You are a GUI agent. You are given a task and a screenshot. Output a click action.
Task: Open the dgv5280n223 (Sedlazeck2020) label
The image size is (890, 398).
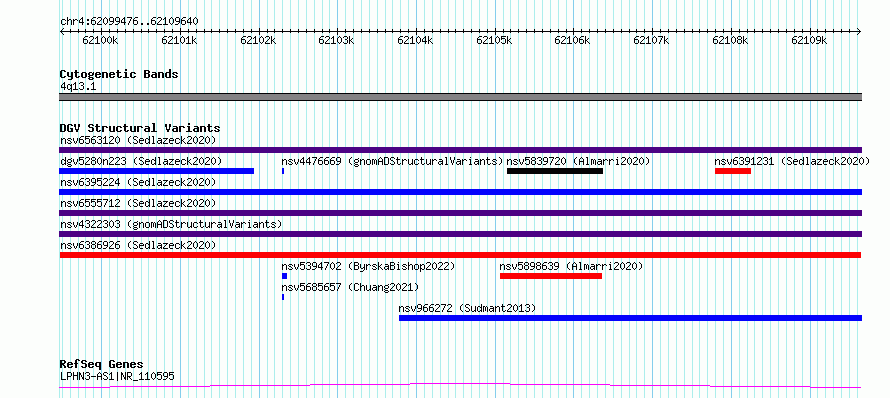pyautogui.click(x=141, y=161)
